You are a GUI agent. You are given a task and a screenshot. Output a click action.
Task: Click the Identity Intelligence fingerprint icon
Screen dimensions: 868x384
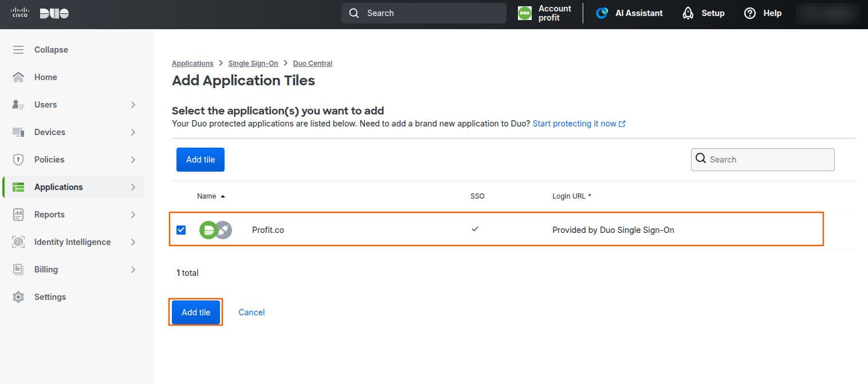click(18, 242)
